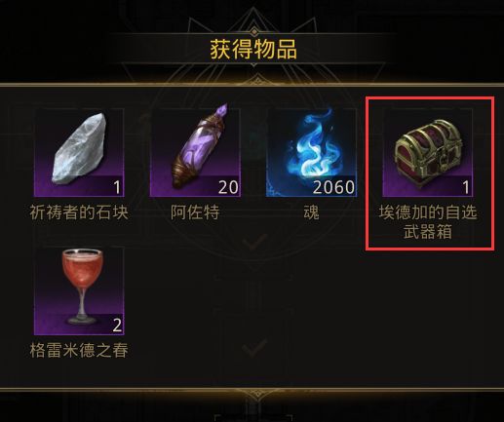Click the 埃德加的自选武器箱 item name
The height and width of the screenshot is (422, 504).
coord(428,222)
